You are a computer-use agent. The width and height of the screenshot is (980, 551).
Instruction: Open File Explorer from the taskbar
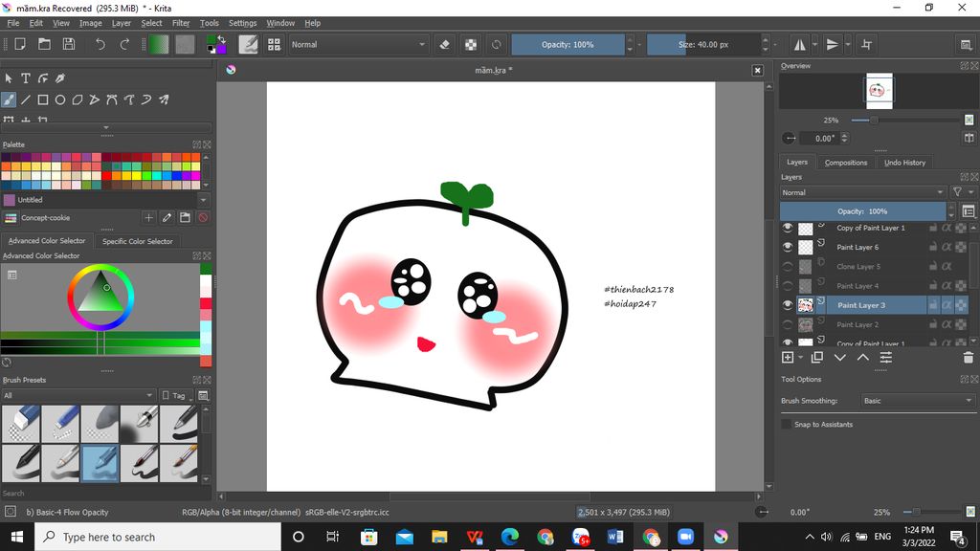pyautogui.click(x=439, y=537)
